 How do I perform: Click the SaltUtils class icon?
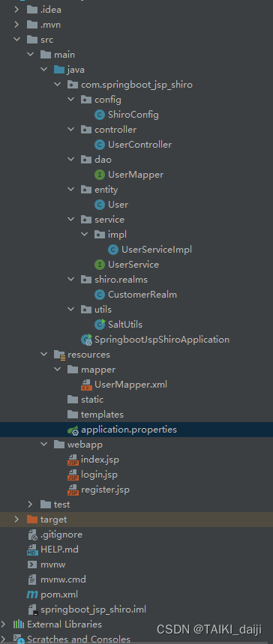[100, 325]
